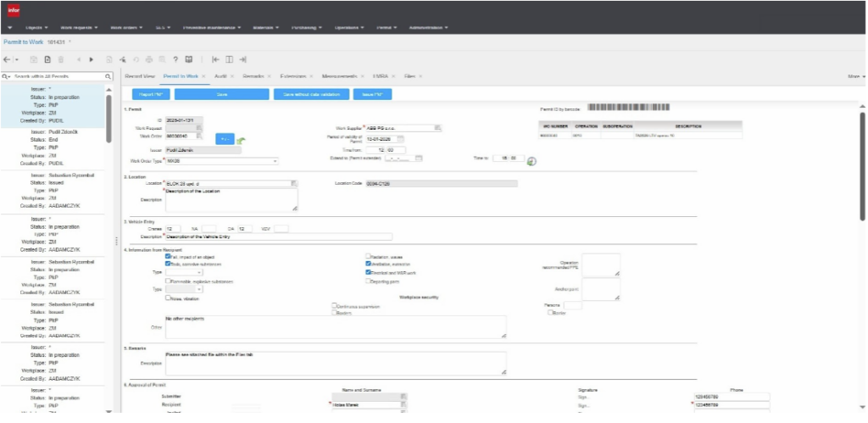Click the Issue PtW button
868x423 pixels.
click(x=373, y=95)
